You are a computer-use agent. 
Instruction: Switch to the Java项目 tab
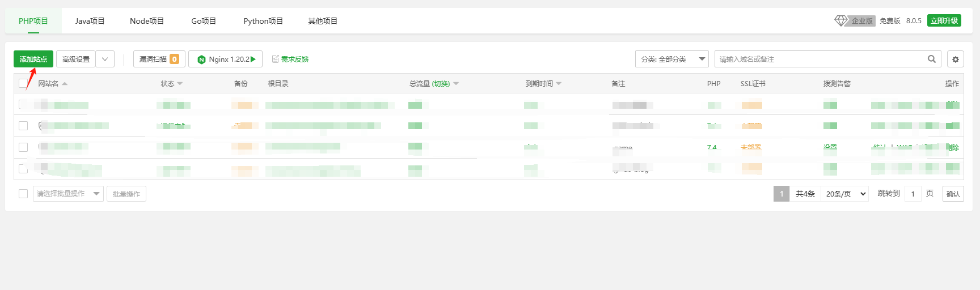pos(90,21)
